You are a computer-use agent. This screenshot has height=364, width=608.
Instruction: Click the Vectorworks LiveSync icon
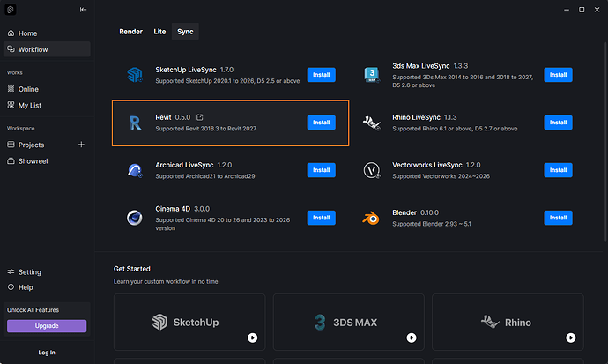pyautogui.click(x=372, y=170)
